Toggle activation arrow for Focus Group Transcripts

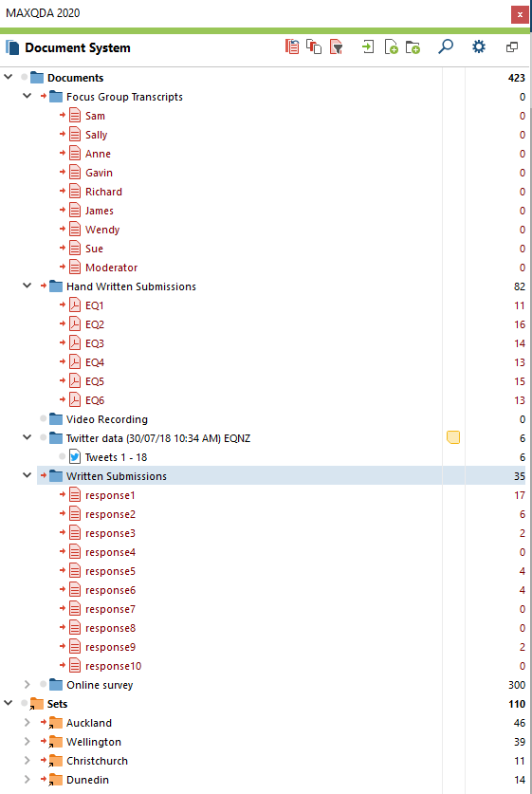(44, 96)
